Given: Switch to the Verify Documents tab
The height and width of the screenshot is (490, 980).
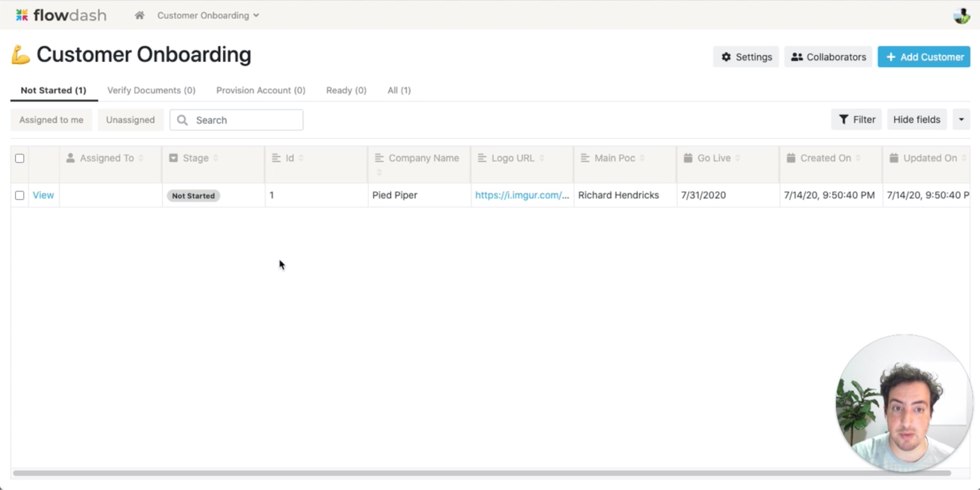Looking at the screenshot, I should [151, 90].
